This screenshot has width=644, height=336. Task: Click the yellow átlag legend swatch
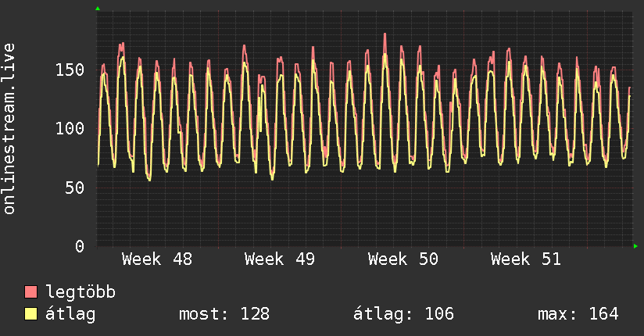30,314
